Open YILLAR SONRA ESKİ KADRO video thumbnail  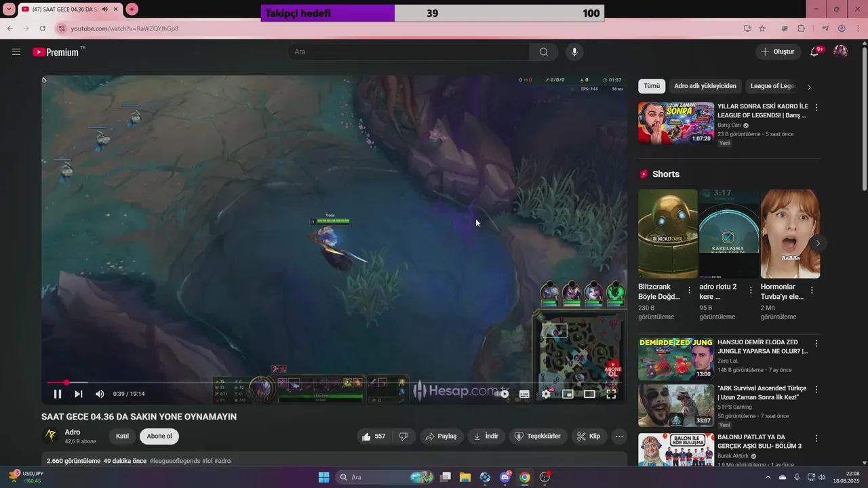pos(676,123)
